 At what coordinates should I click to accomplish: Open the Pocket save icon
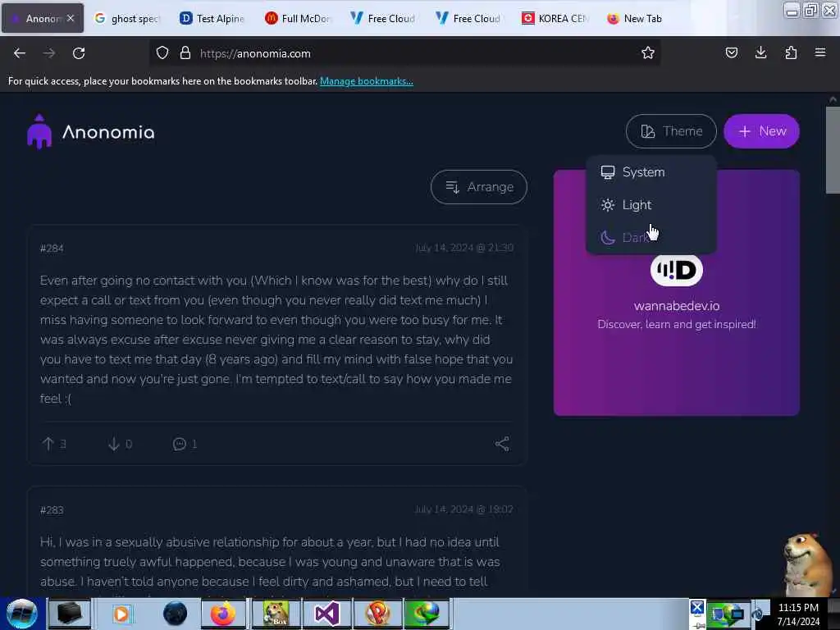pos(731,52)
